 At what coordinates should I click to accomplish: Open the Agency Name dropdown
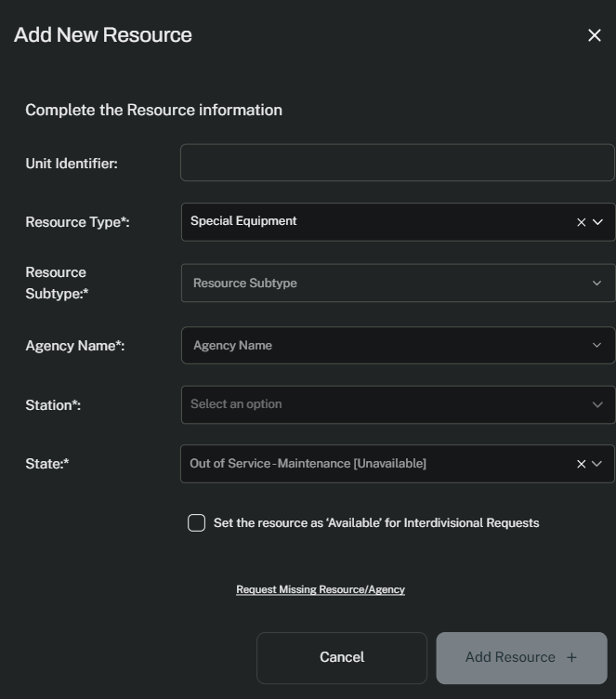tap(398, 346)
